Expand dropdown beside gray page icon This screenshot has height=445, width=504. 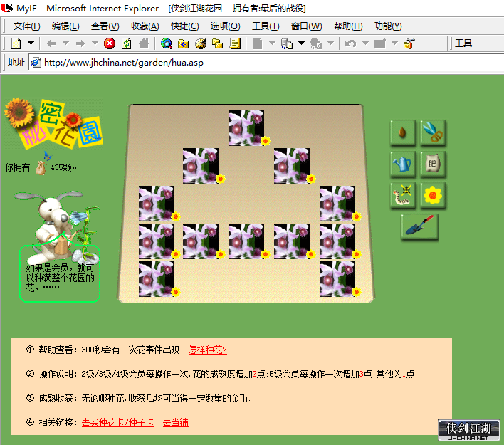click(272, 43)
